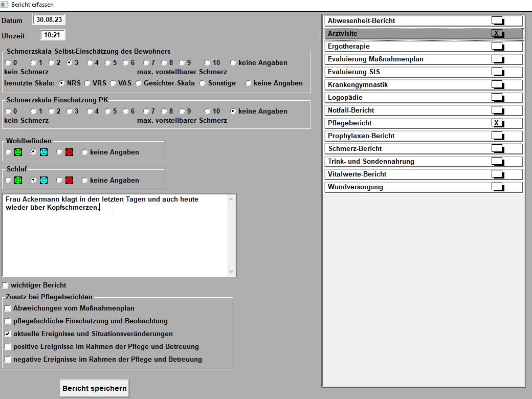Screen dimensions: 532x399
Task: Check positive Ereignisse im Rahmen der Pflege
Action: click(x=8, y=347)
